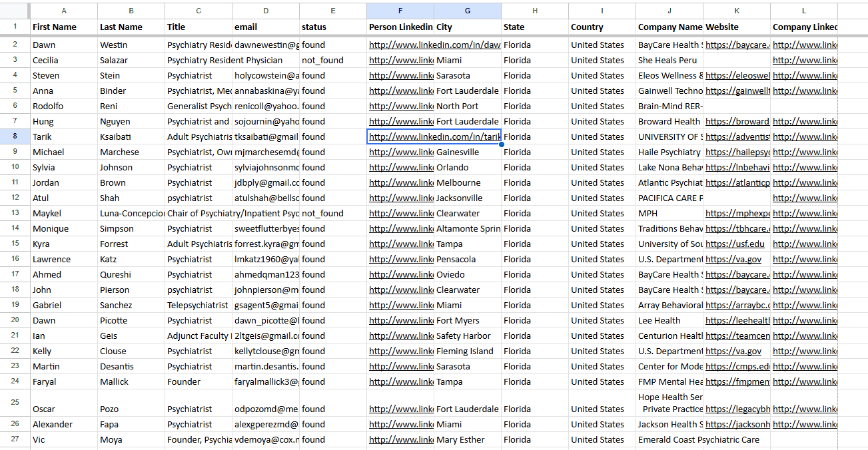Open the jacksonh website link

pos(737,425)
